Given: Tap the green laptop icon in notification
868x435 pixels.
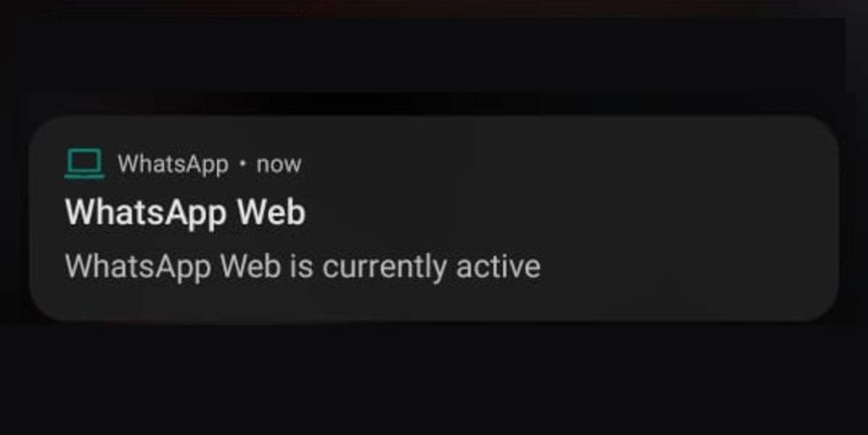Looking at the screenshot, I should click(x=84, y=164).
